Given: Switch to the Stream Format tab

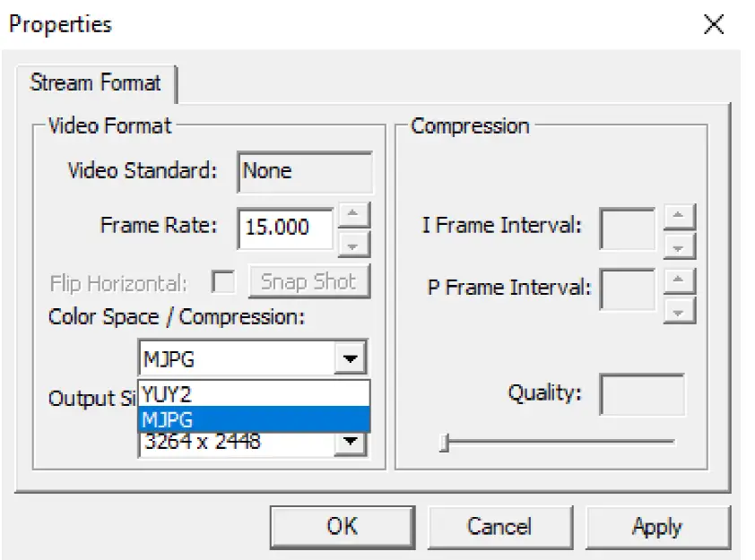Looking at the screenshot, I should 94,83.
